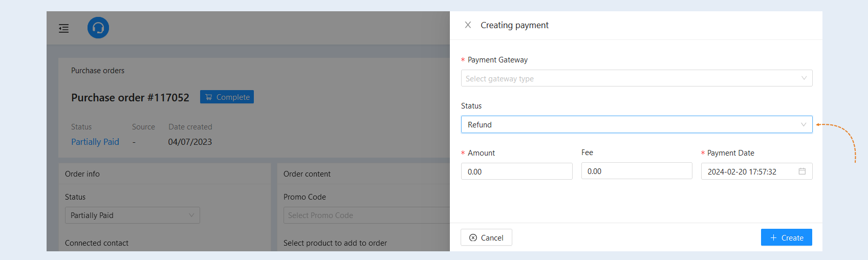Mark the purchase order as Complete
Viewport: 868px width, 260px height.
[x=227, y=97]
